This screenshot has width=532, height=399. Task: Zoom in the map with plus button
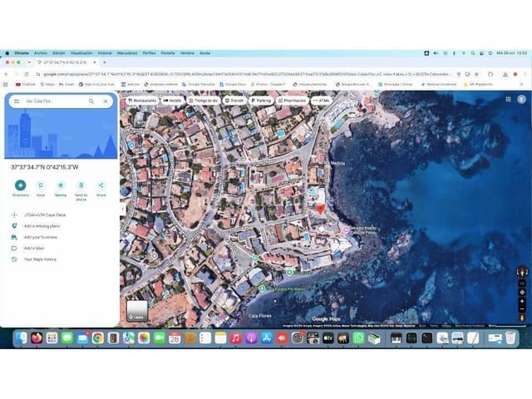[522, 301]
